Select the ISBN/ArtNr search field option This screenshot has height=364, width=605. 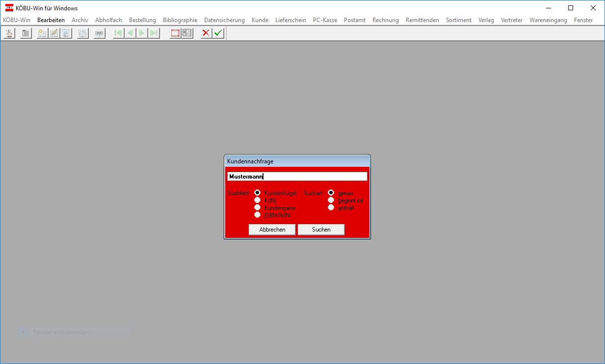(257, 215)
